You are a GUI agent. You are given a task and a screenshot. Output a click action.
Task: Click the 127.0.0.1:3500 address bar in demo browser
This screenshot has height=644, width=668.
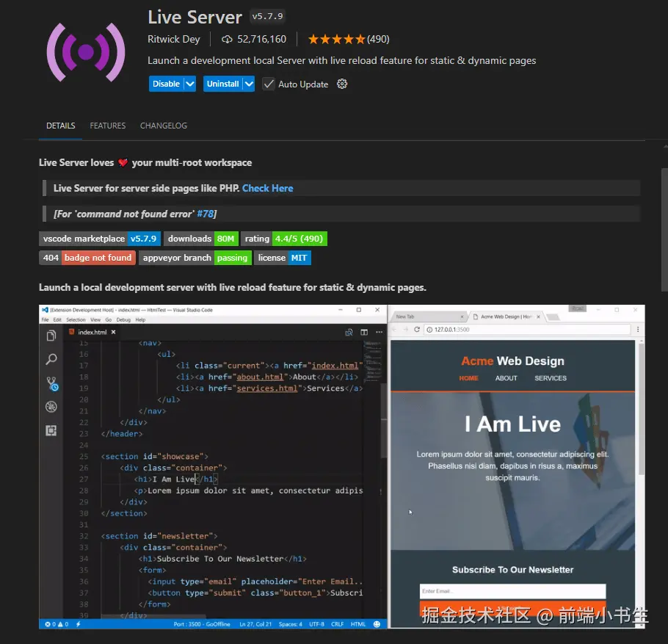point(527,330)
